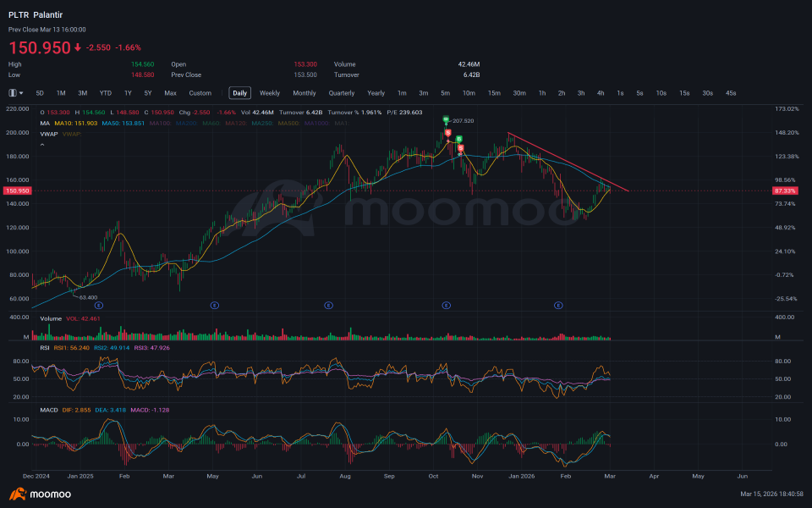Switch to the Monthly interval tab
The width and height of the screenshot is (812, 508).
click(x=304, y=93)
